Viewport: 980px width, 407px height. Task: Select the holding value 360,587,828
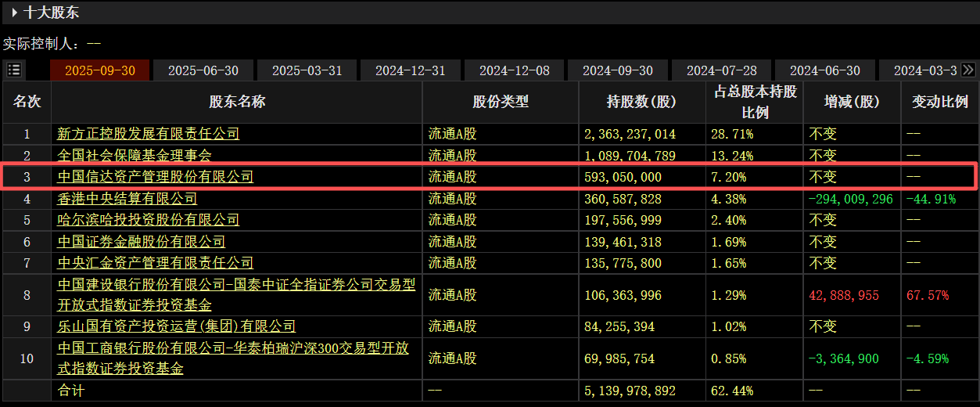point(623,199)
